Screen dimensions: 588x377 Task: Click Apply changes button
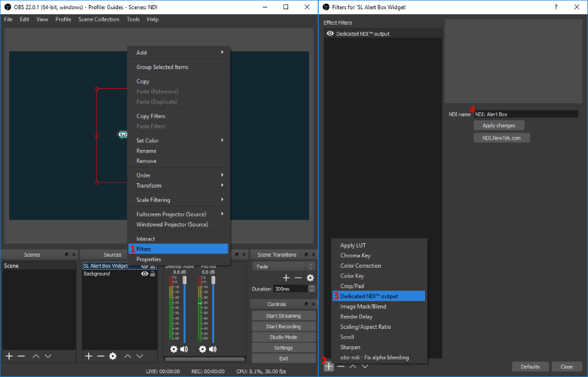499,125
